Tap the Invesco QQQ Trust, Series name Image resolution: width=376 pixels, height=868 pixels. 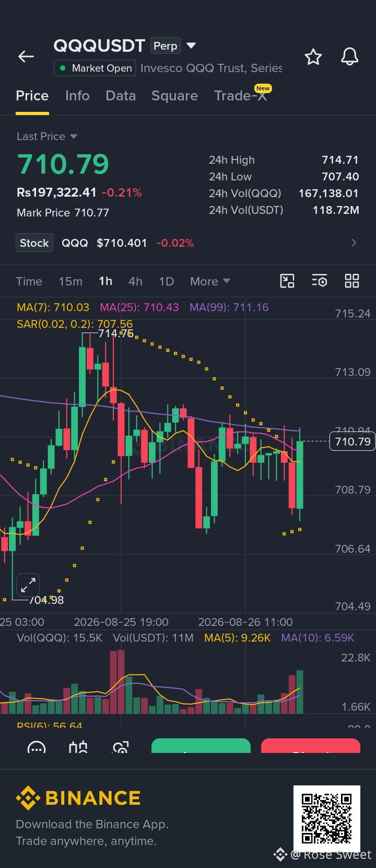coord(211,68)
